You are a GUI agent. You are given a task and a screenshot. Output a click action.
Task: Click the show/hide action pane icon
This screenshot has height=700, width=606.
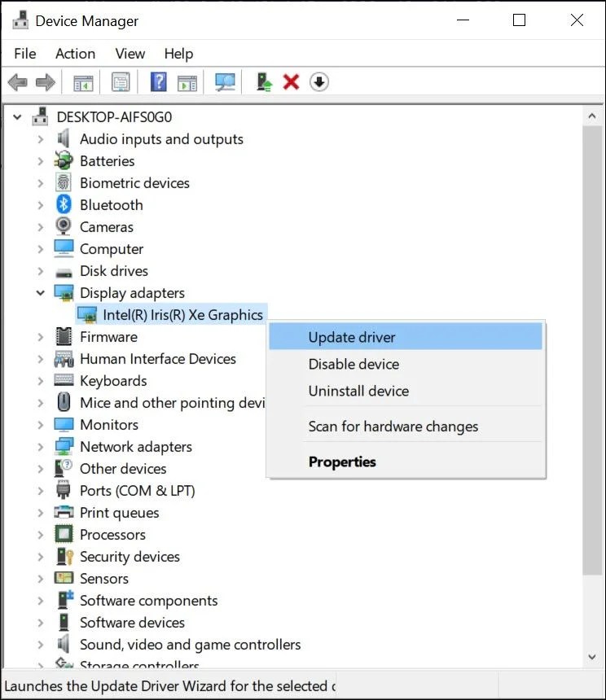coord(187,82)
